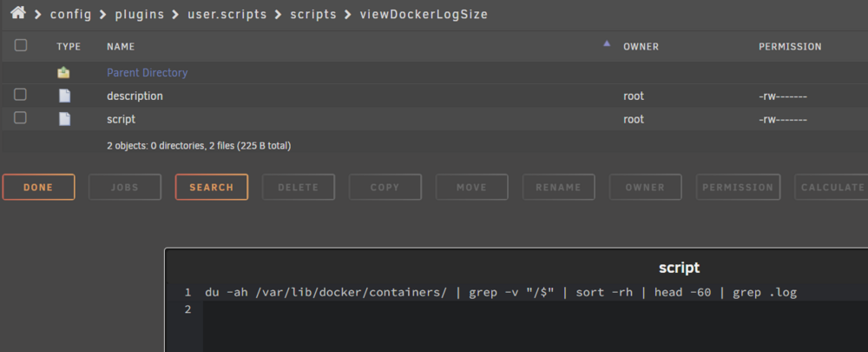868x352 pixels.
Task: Click the root owner of description
Action: click(634, 96)
